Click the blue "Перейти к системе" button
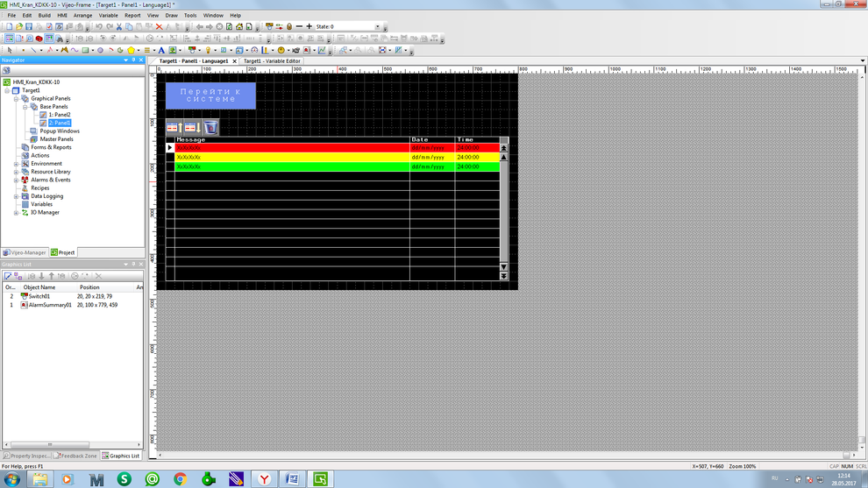Viewport: 868px width, 488px height. pos(210,95)
